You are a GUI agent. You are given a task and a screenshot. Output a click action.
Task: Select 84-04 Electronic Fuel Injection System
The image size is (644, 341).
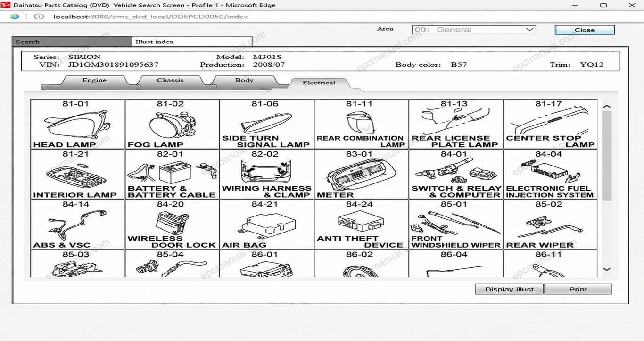[x=550, y=175]
